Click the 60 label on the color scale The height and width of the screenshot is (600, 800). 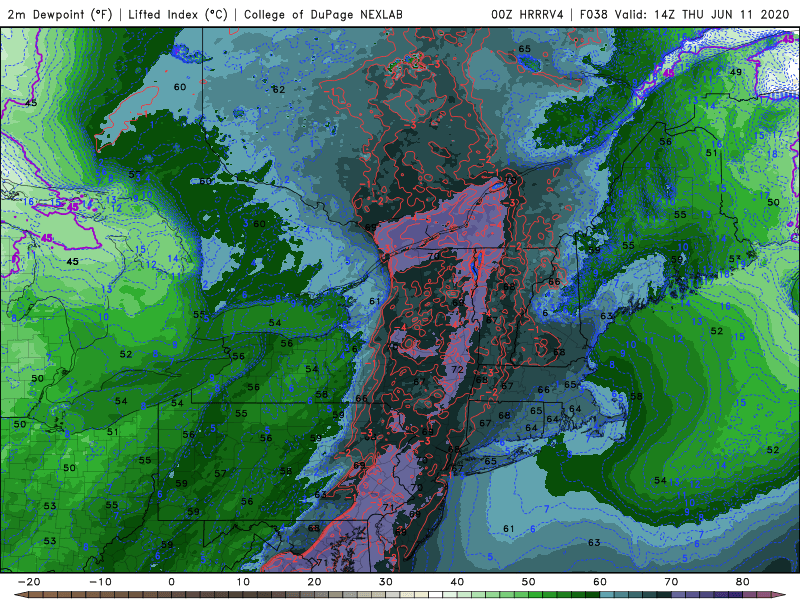(600, 582)
